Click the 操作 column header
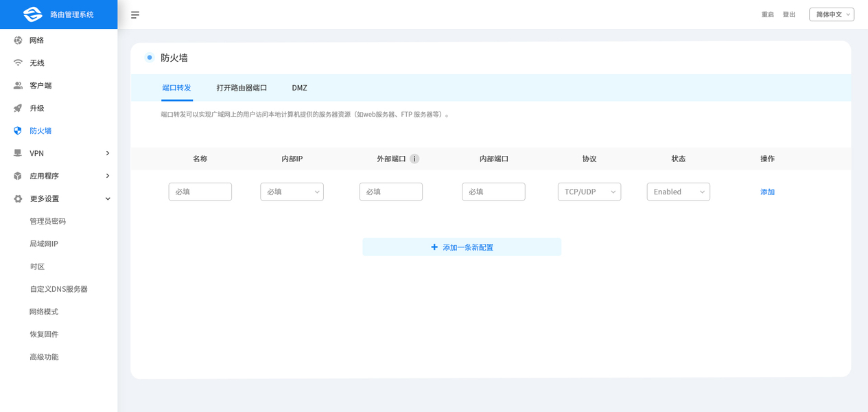 (767, 159)
